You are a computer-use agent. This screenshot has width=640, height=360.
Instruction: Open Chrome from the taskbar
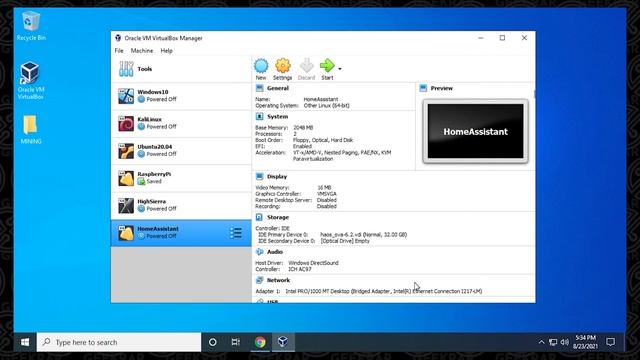coord(260,342)
